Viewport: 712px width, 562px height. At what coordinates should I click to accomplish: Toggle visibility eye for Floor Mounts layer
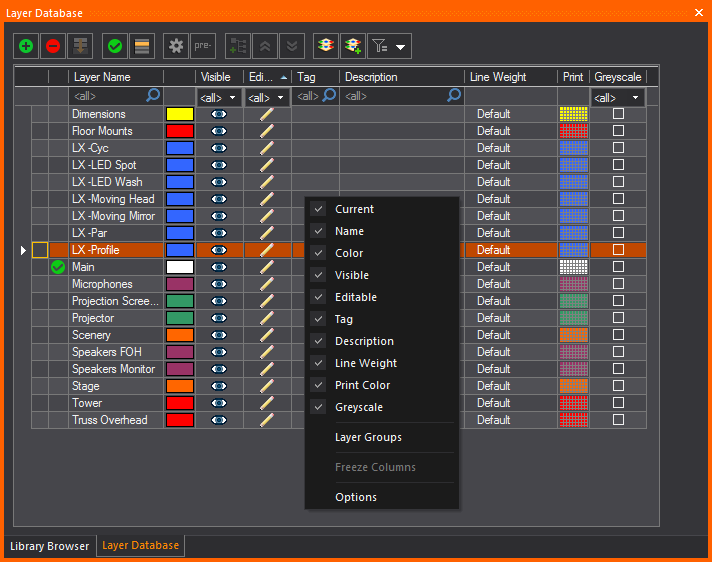pyautogui.click(x=219, y=131)
